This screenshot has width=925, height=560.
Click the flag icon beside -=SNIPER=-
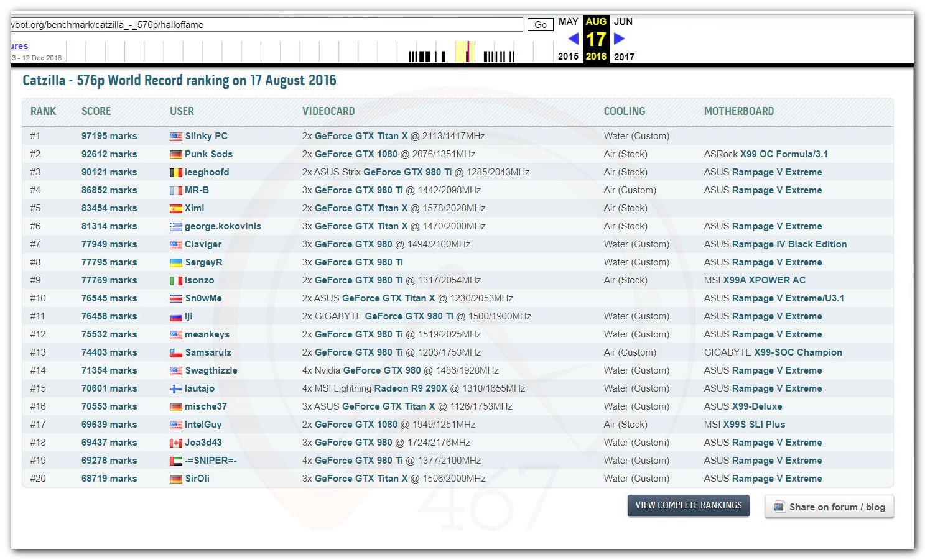[x=176, y=461]
